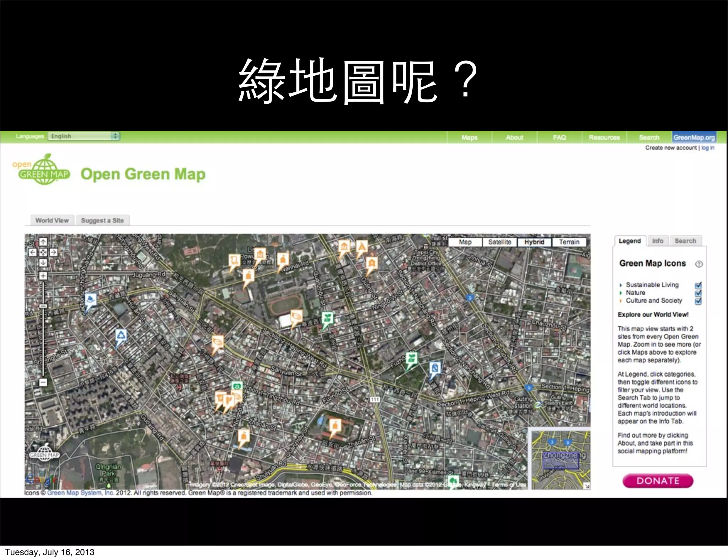This screenshot has height=560, width=728.
Task: Open the blue recycling marker on the map
Action: (121, 336)
